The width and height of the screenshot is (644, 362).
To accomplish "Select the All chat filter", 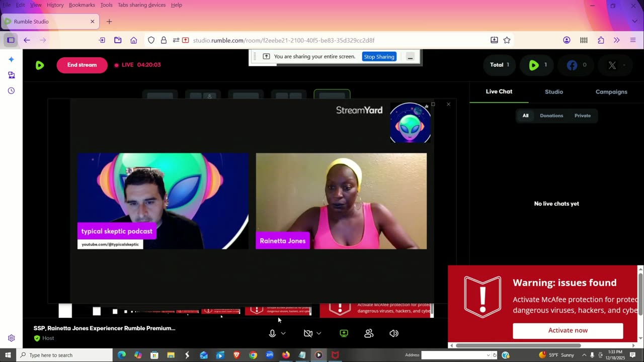I will (525, 116).
